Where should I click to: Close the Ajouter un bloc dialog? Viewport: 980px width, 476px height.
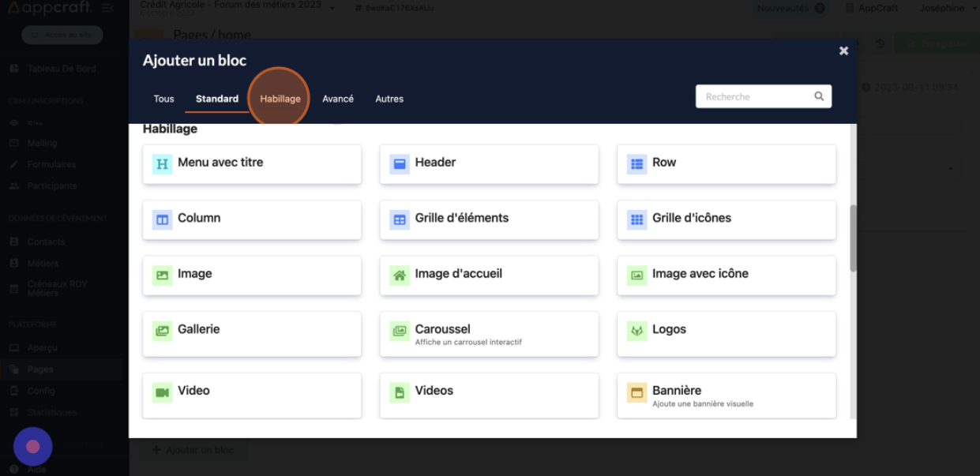843,51
